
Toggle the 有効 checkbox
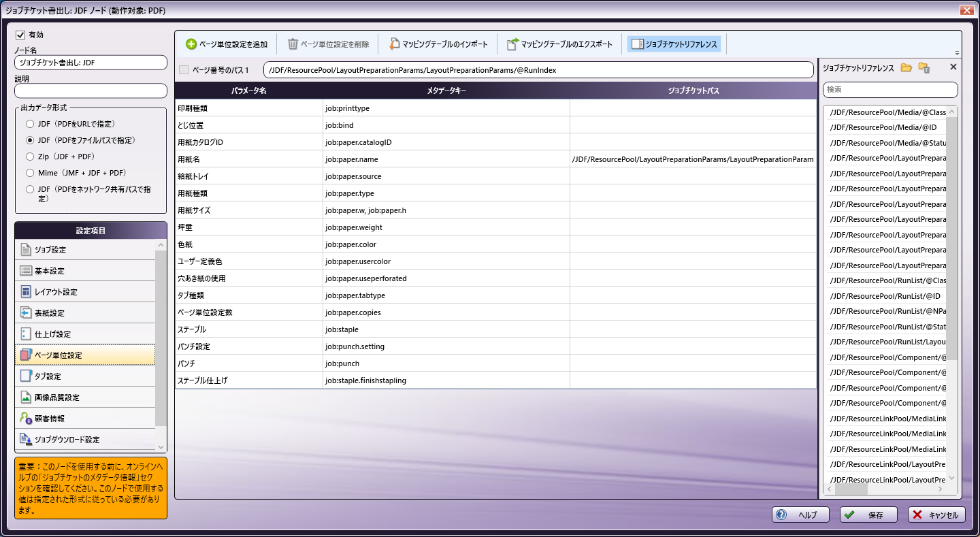click(20, 35)
